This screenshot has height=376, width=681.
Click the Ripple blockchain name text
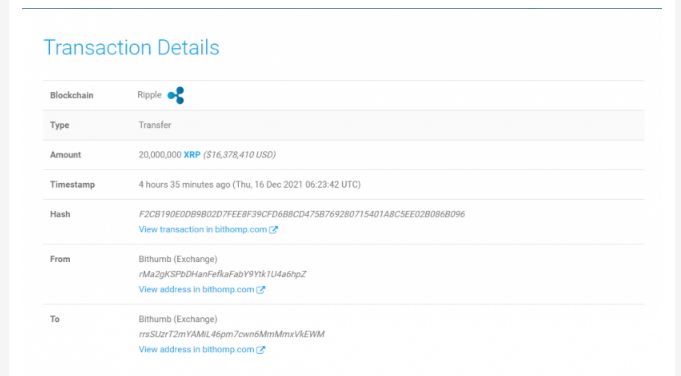(149, 95)
